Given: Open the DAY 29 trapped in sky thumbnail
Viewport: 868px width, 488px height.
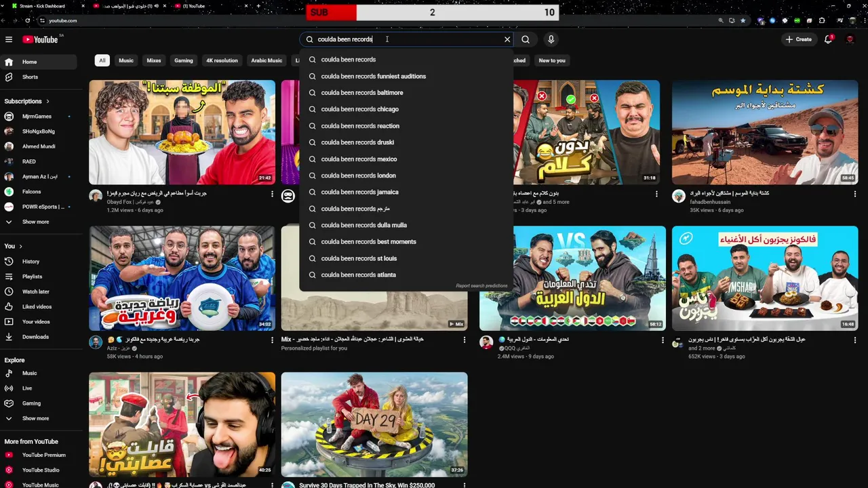Looking at the screenshot, I should 374,424.
